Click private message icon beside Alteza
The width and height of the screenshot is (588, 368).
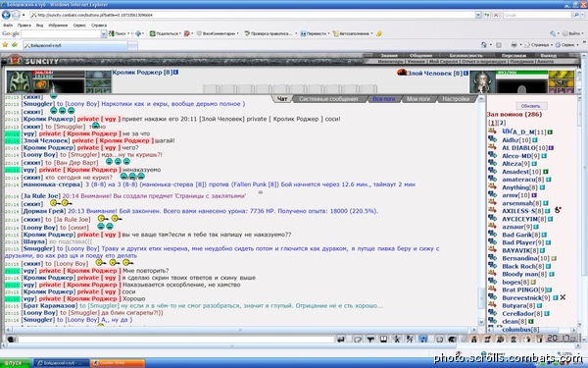tap(492, 163)
